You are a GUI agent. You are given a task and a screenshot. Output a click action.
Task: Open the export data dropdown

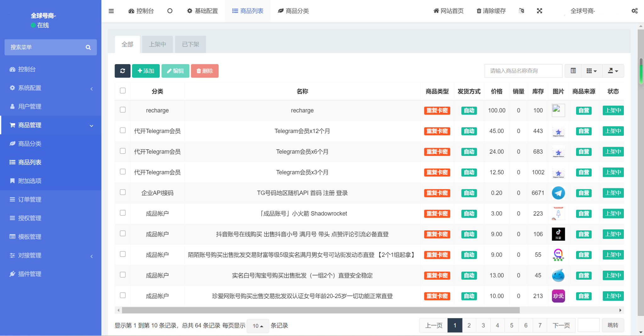pyautogui.click(x=613, y=71)
